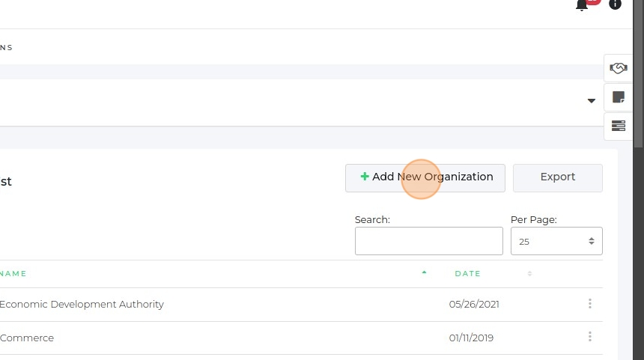Click the Date column header

click(468, 274)
